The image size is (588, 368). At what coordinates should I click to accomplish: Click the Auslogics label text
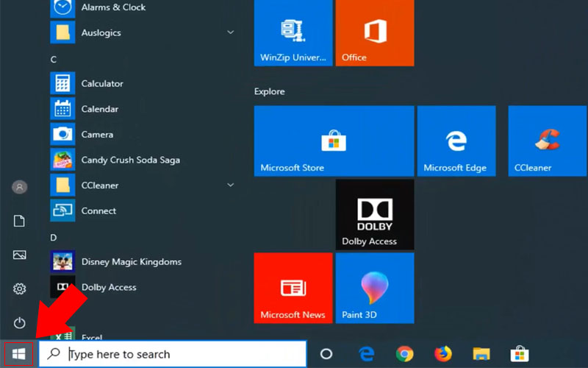click(101, 32)
